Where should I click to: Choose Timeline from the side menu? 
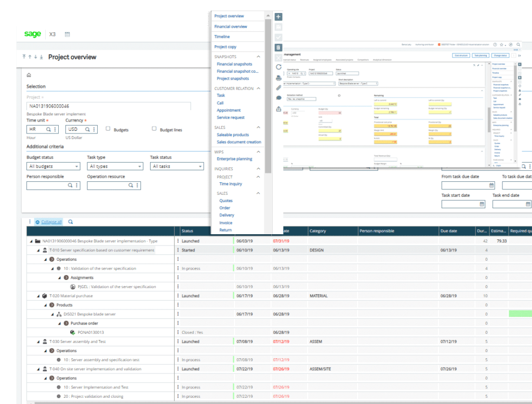pyautogui.click(x=222, y=37)
